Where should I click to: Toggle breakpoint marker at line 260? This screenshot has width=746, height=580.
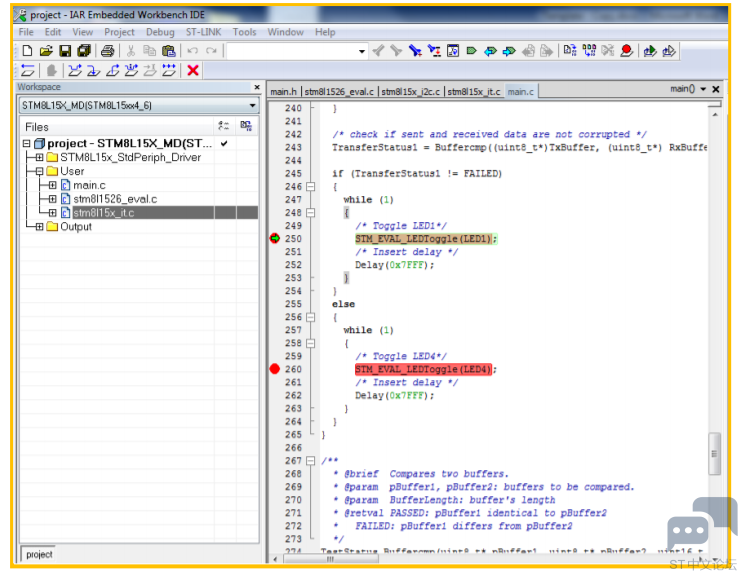(275, 369)
